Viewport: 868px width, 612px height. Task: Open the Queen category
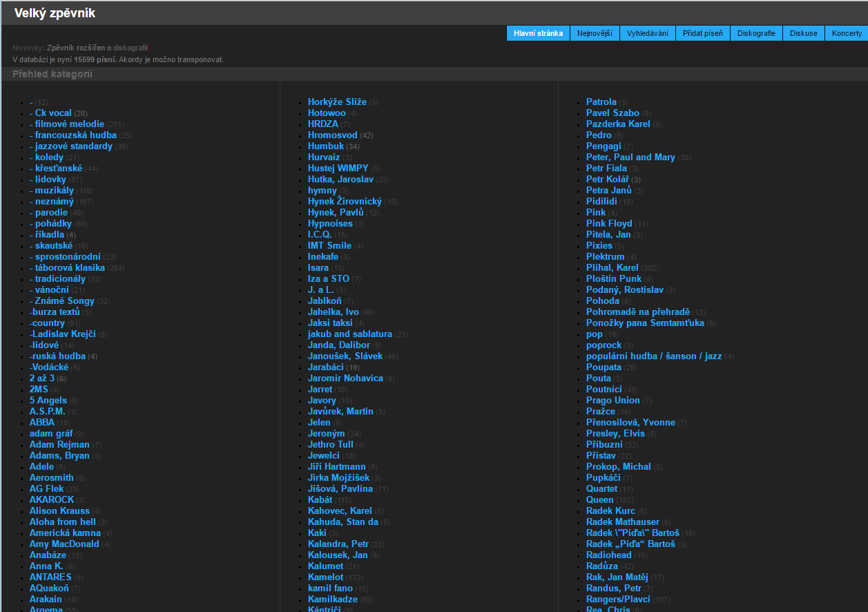[600, 500]
